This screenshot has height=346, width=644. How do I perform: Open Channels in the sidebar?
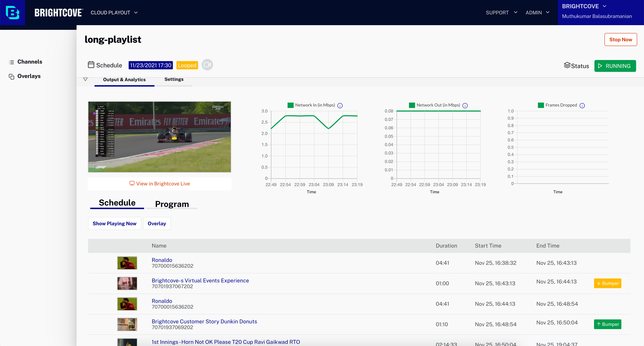pyautogui.click(x=30, y=62)
